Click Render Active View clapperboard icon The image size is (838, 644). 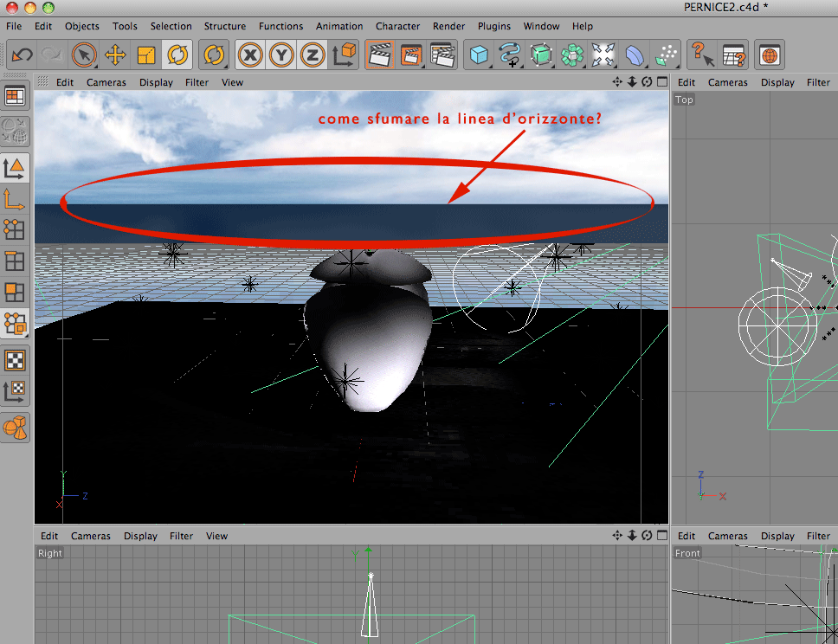pos(380,55)
